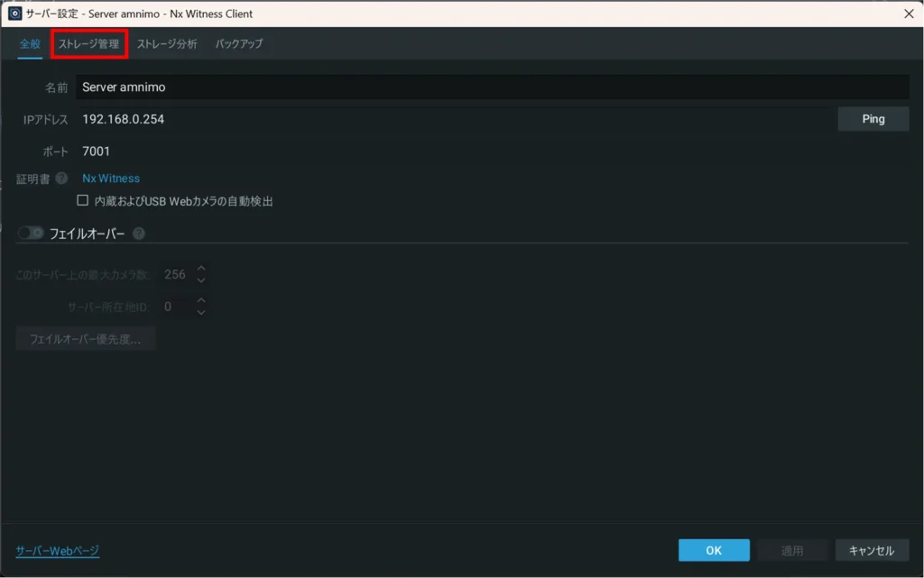The height and width of the screenshot is (578, 924).
Task: Click the Nx Witness app icon in title bar
Action: (x=14, y=14)
